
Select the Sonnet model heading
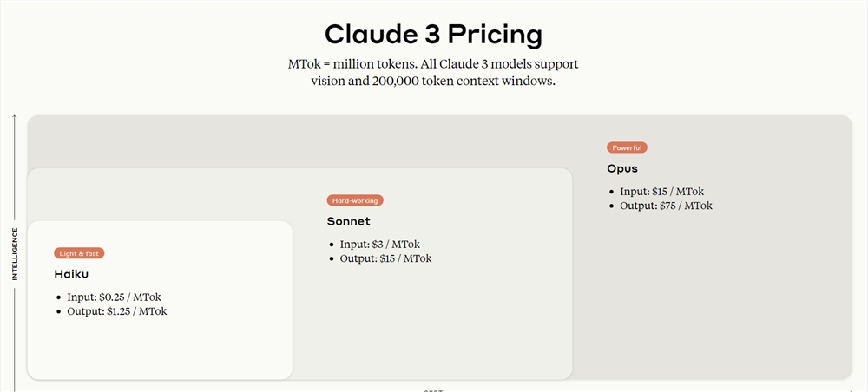pyautogui.click(x=348, y=221)
